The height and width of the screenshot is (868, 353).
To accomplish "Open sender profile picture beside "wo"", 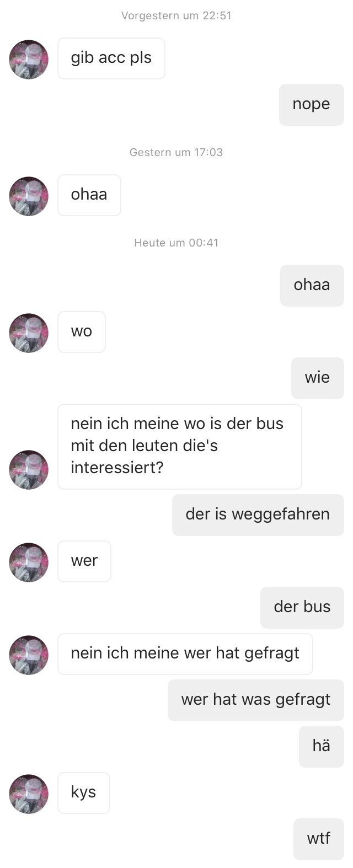I will click(29, 333).
